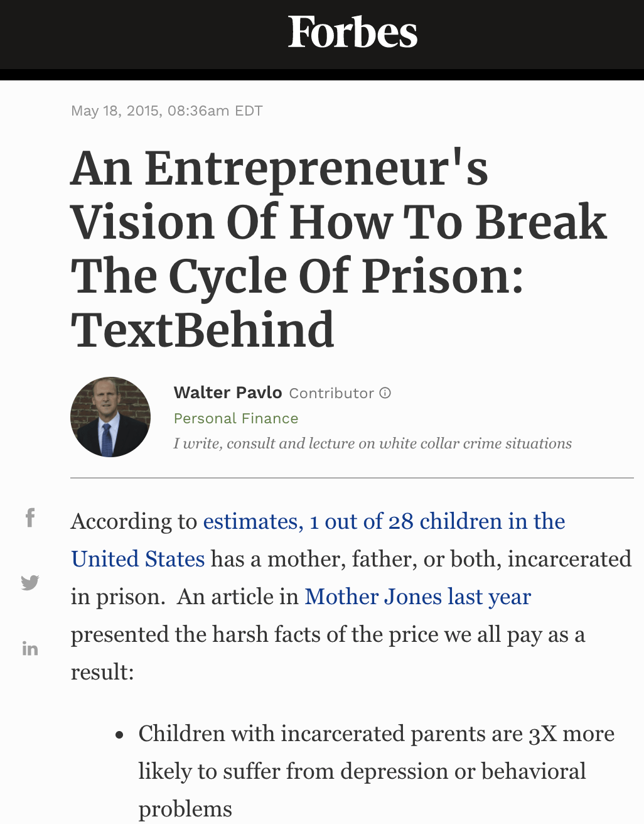Open Walter Pavlo's author page
The width and height of the screenshot is (644, 824).
click(228, 393)
